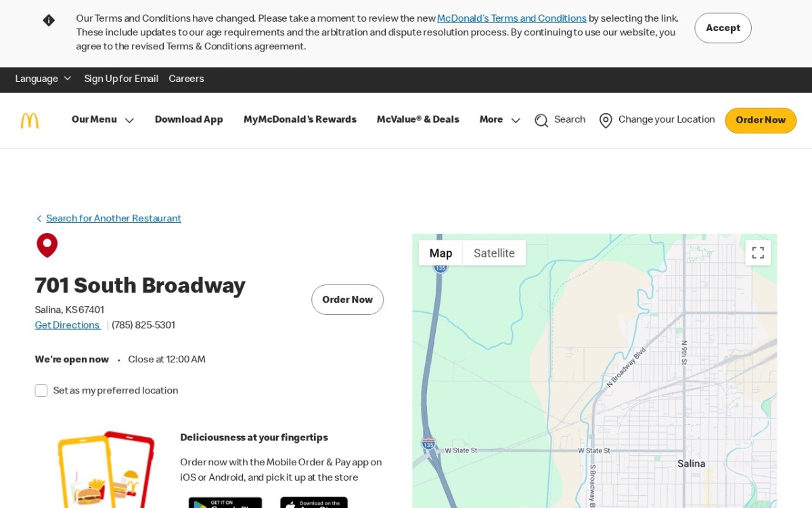This screenshot has width=812, height=508.
Task: Click outlined Order Now button near address
Action: (347, 300)
